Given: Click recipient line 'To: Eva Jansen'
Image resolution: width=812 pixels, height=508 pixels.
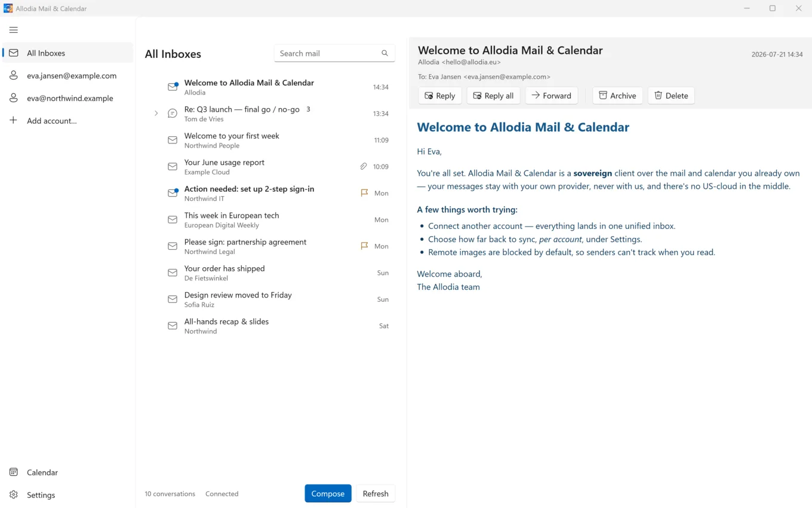Looking at the screenshot, I should (x=484, y=76).
